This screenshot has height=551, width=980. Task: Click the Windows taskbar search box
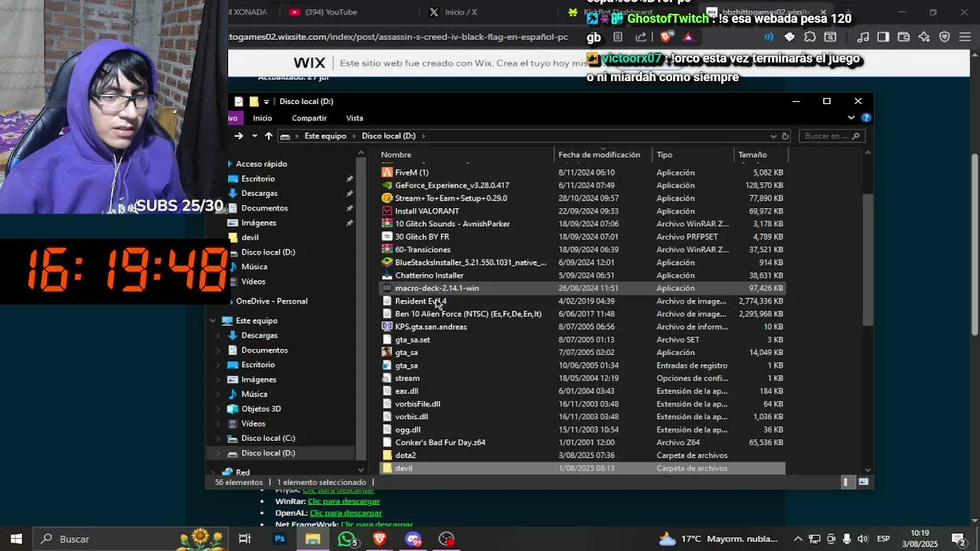pyautogui.click(x=130, y=539)
